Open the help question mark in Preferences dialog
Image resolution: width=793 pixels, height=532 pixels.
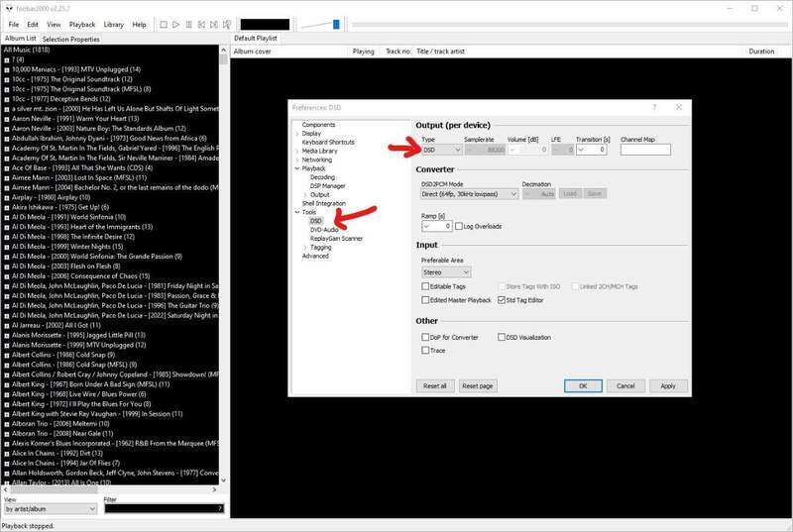[x=654, y=107]
